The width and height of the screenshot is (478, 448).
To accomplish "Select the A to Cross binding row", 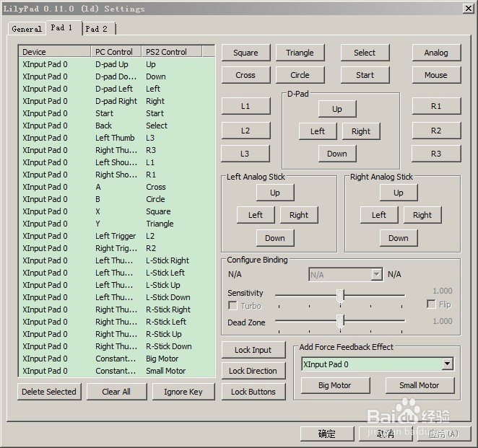I will pos(116,187).
